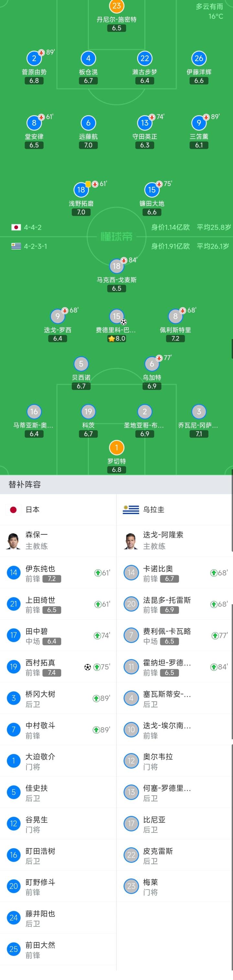The height and width of the screenshot is (980, 233).
Task: Tap 伊藤洋辉 number 26 jersey icon
Action: pyautogui.click(x=199, y=58)
